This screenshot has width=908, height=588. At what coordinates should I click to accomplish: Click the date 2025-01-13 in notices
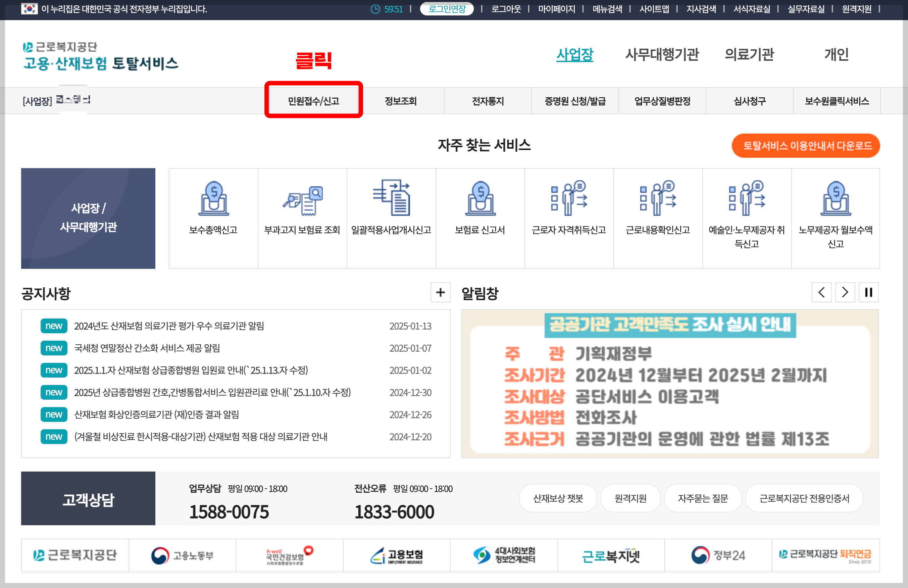pos(410,326)
